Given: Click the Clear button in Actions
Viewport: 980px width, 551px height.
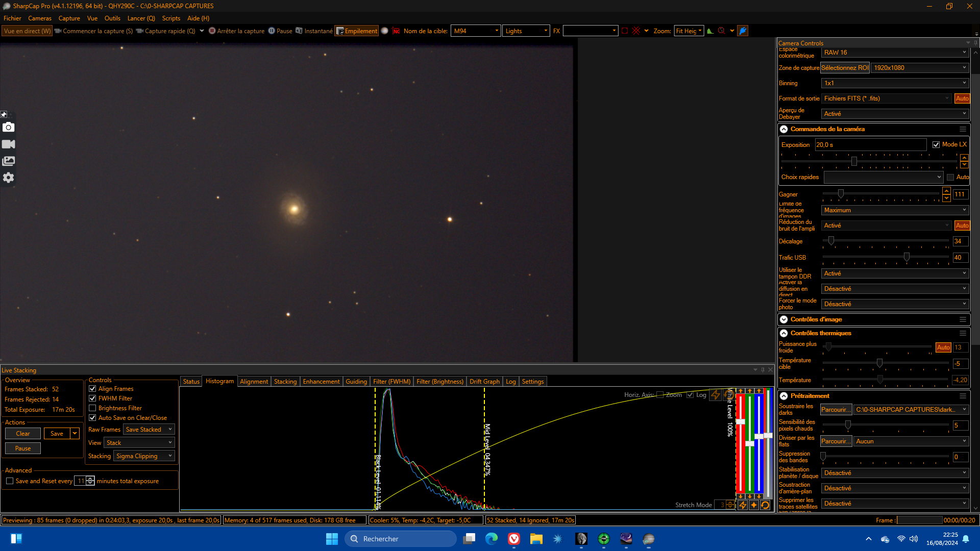Looking at the screenshot, I should 23,434.
